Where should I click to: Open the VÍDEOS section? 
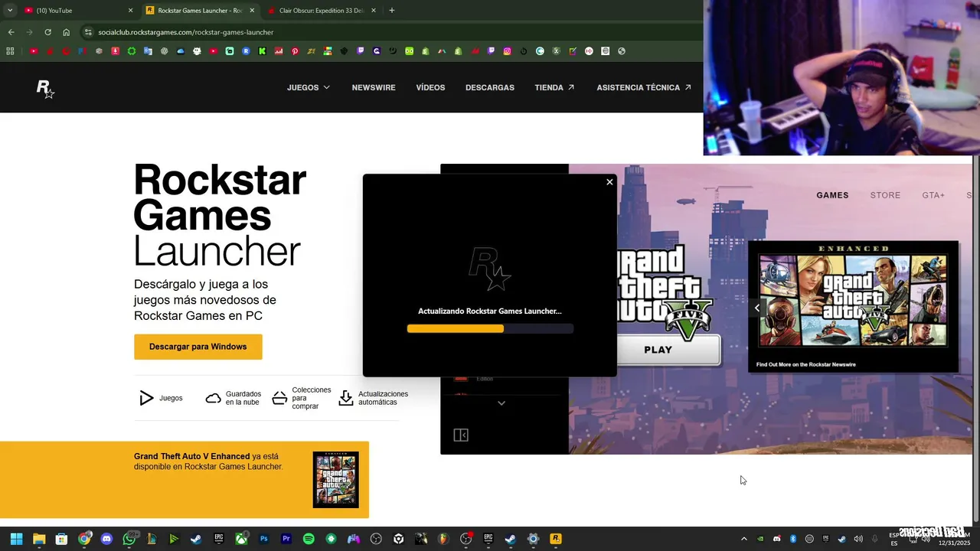pos(430,87)
